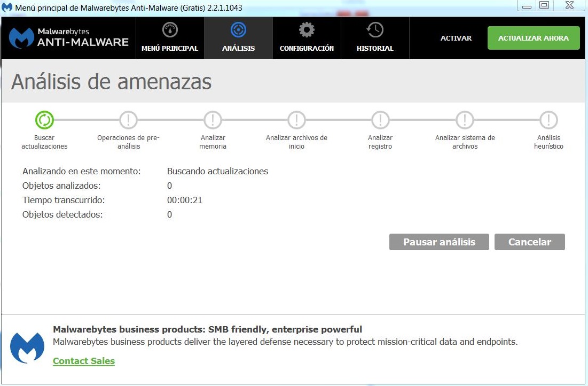This screenshot has width=588, height=386.
Task: Click the Analizar archivos de inicio step icon
Action: [x=296, y=120]
